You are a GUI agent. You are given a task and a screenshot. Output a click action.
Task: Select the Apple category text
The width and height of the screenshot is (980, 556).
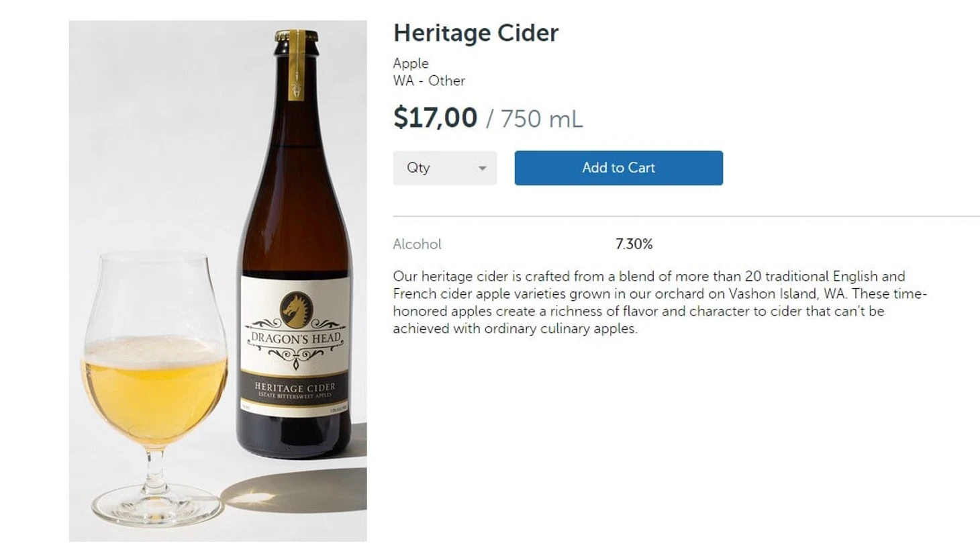point(410,63)
